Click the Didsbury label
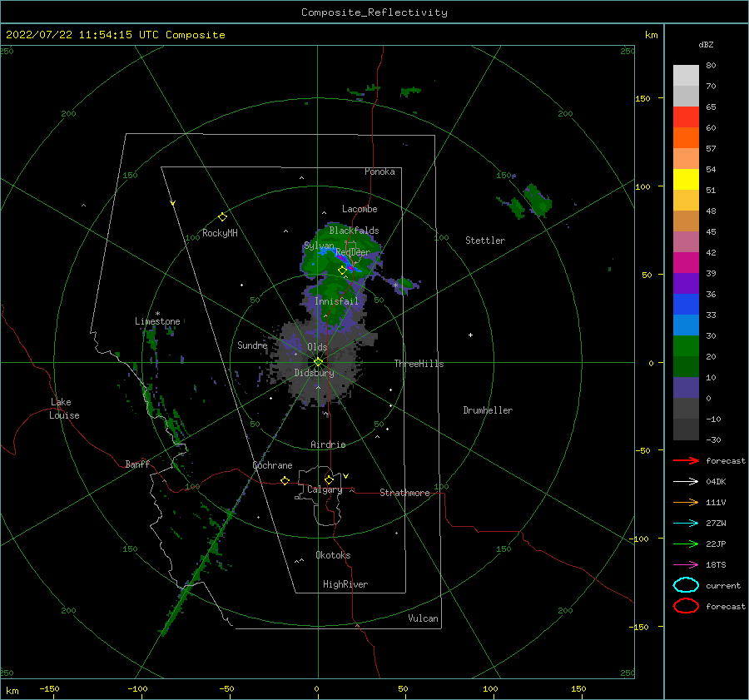The height and width of the screenshot is (700, 749). point(314,373)
